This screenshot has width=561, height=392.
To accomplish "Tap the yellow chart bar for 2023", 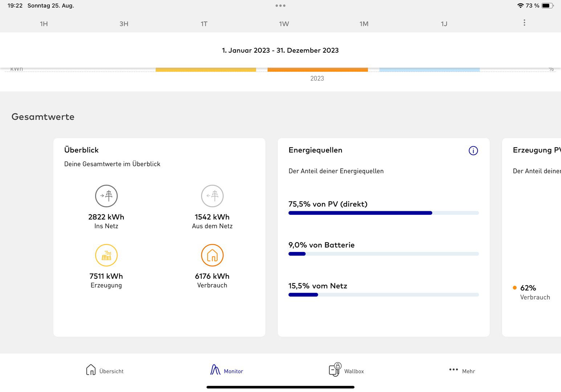I will 206,70.
